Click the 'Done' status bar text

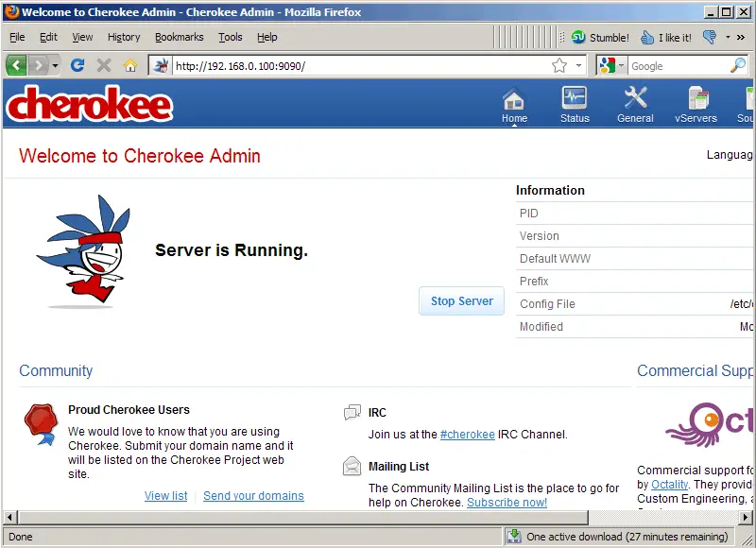click(x=20, y=537)
